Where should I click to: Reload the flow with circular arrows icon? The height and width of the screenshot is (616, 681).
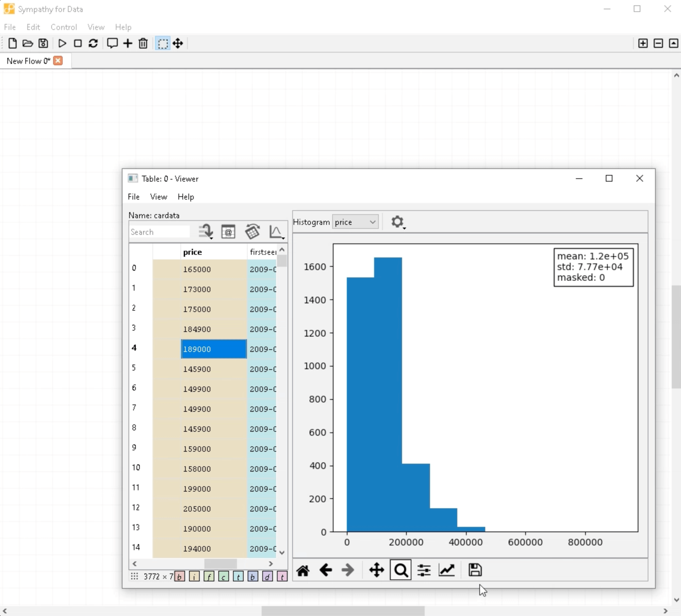pyautogui.click(x=93, y=43)
